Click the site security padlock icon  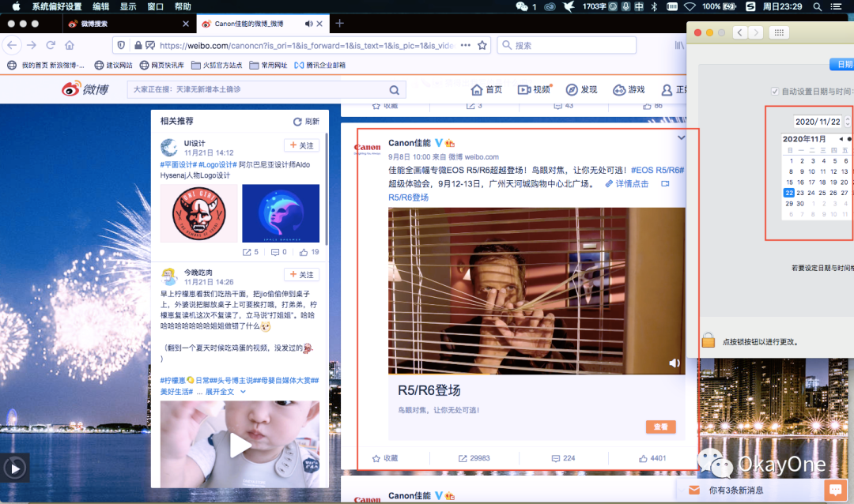[x=138, y=45]
